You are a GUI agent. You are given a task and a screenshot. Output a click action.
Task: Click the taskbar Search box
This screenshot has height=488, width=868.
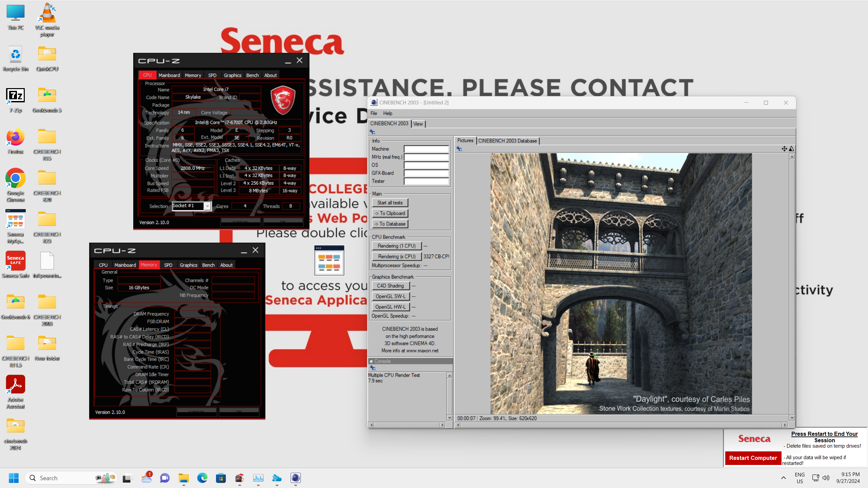[71, 478]
